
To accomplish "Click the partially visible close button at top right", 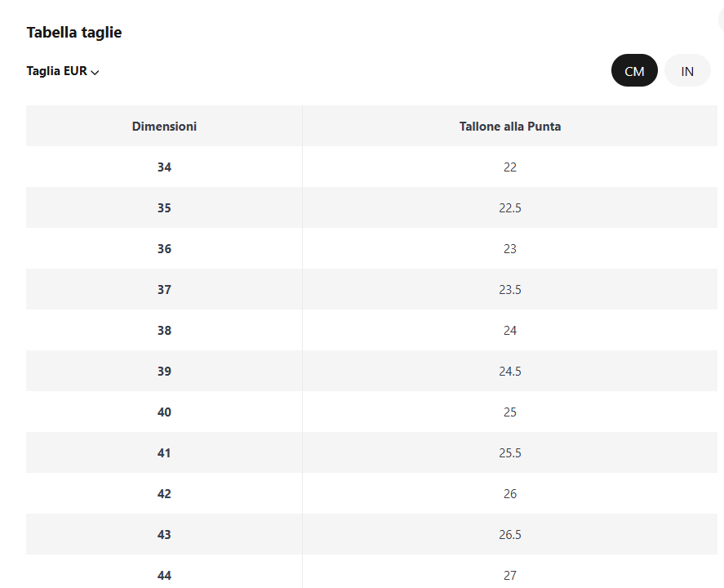I will (x=722, y=20).
